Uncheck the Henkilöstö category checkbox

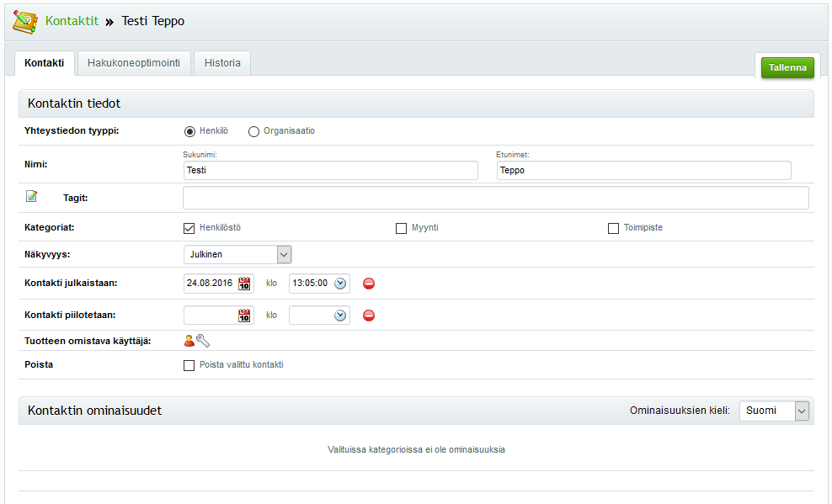pos(189,228)
